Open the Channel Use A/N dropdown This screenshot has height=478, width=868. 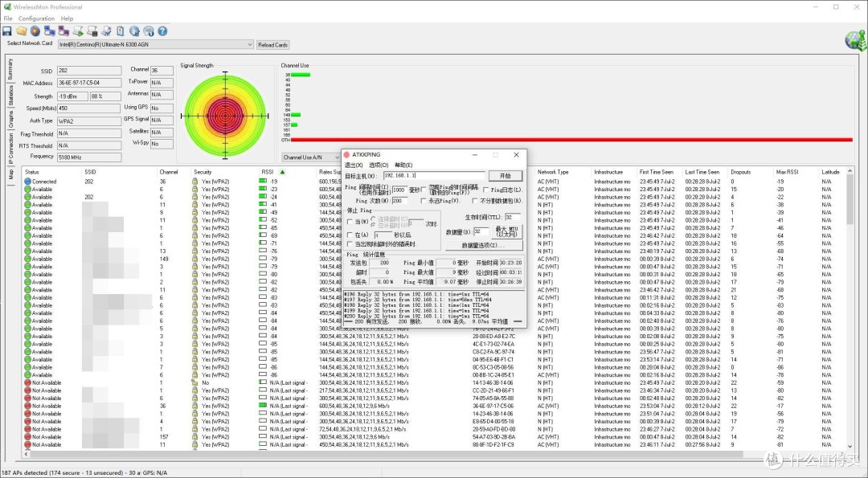coord(311,157)
